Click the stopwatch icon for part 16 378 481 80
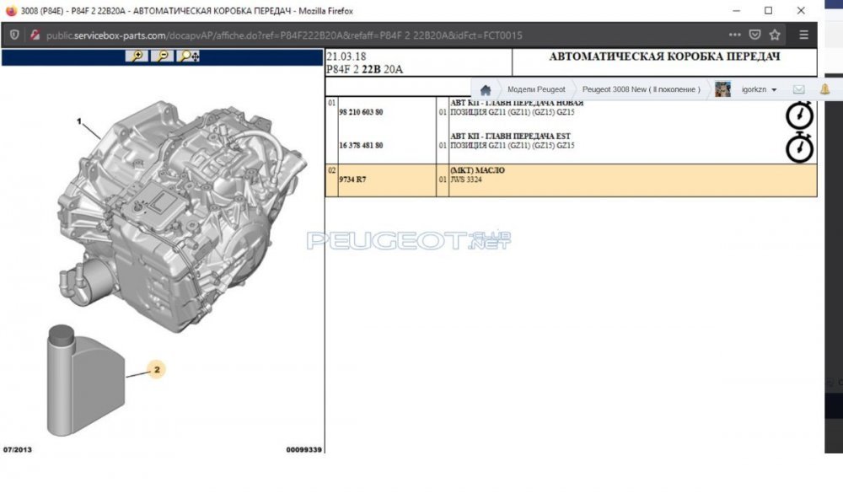Image resolution: width=843 pixels, height=504 pixels. (799, 147)
